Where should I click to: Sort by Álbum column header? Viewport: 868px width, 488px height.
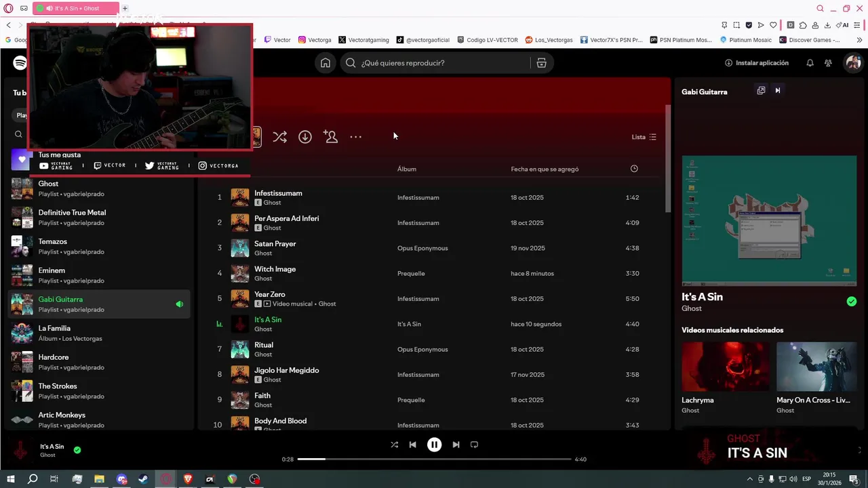point(407,169)
